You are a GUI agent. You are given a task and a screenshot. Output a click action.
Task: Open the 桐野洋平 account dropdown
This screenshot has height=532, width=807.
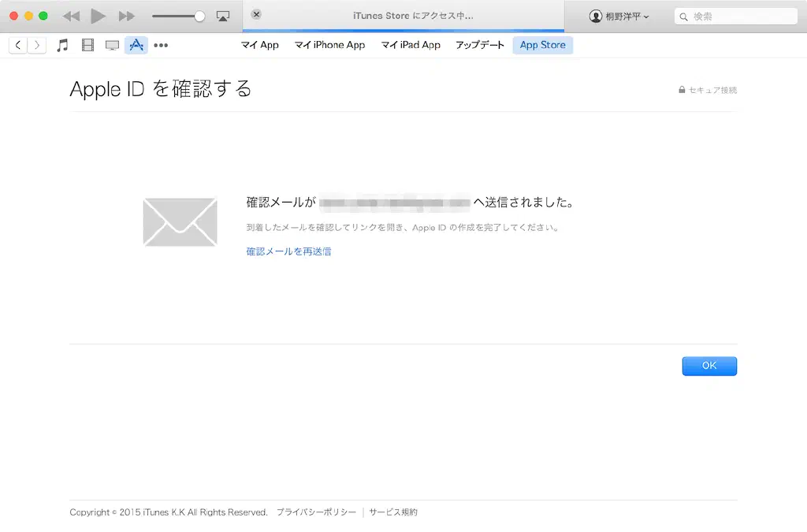click(619, 16)
